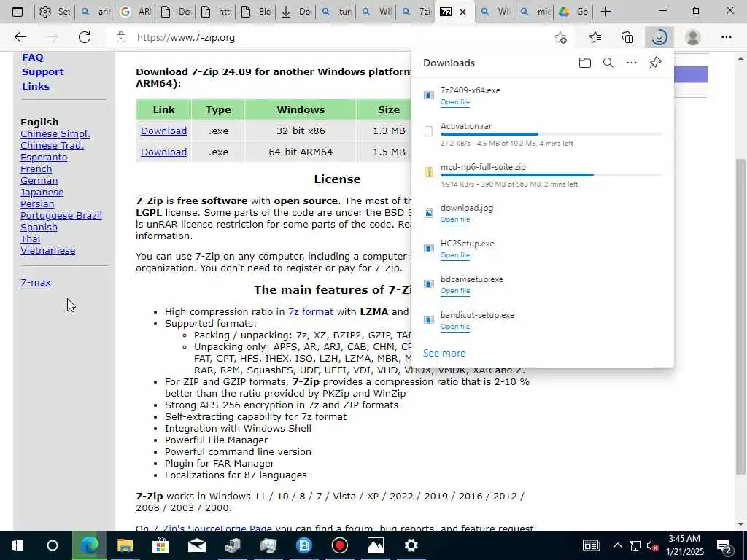Viewport: 747px width, 560px height.
Task: Click the page vertical scrollbar
Action: [740, 316]
